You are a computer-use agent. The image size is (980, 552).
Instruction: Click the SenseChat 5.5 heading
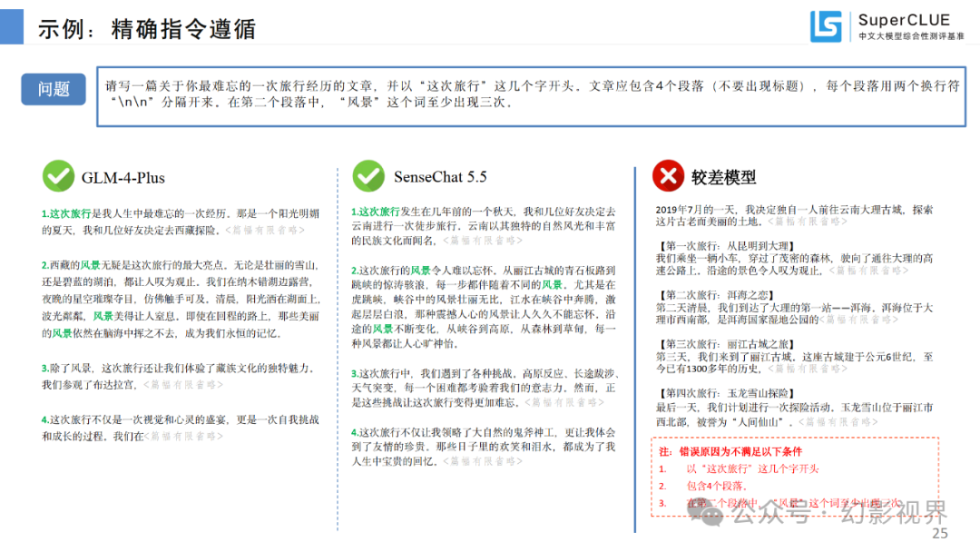point(440,177)
